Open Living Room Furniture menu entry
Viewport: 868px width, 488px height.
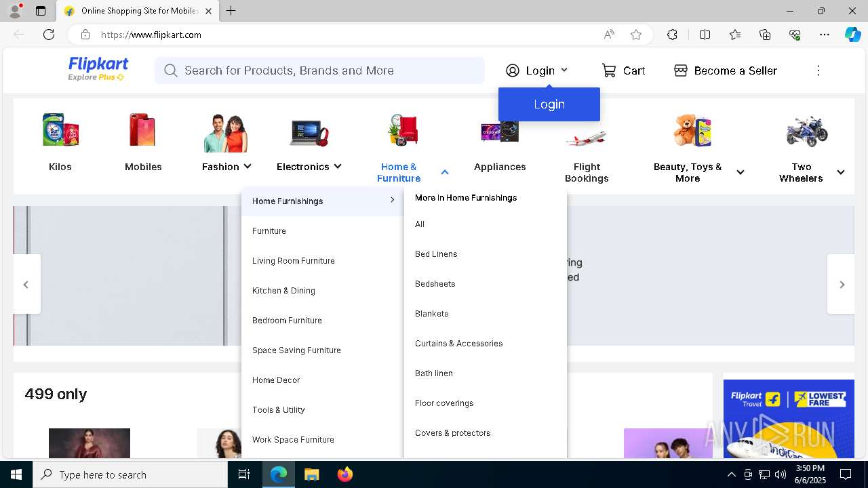323,261
